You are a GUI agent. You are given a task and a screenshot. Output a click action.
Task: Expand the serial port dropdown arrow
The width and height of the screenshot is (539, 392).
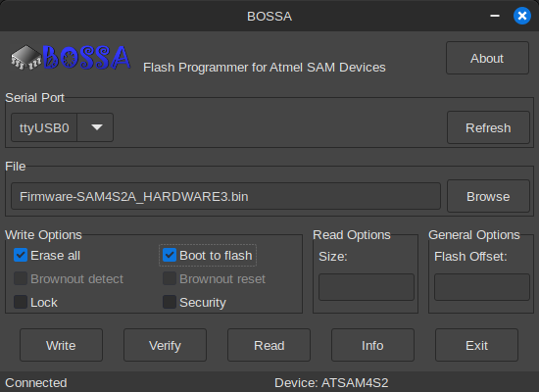tap(96, 127)
